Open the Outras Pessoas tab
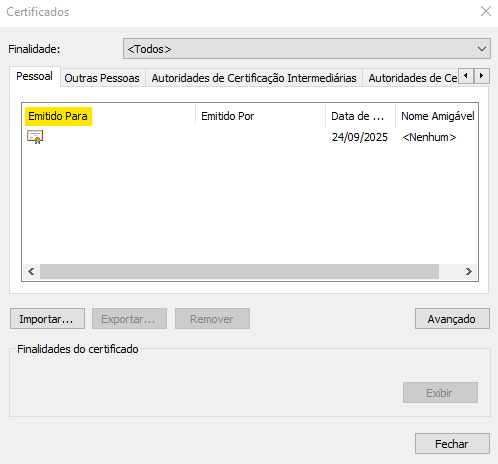This screenshot has width=498, height=464. click(102, 78)
